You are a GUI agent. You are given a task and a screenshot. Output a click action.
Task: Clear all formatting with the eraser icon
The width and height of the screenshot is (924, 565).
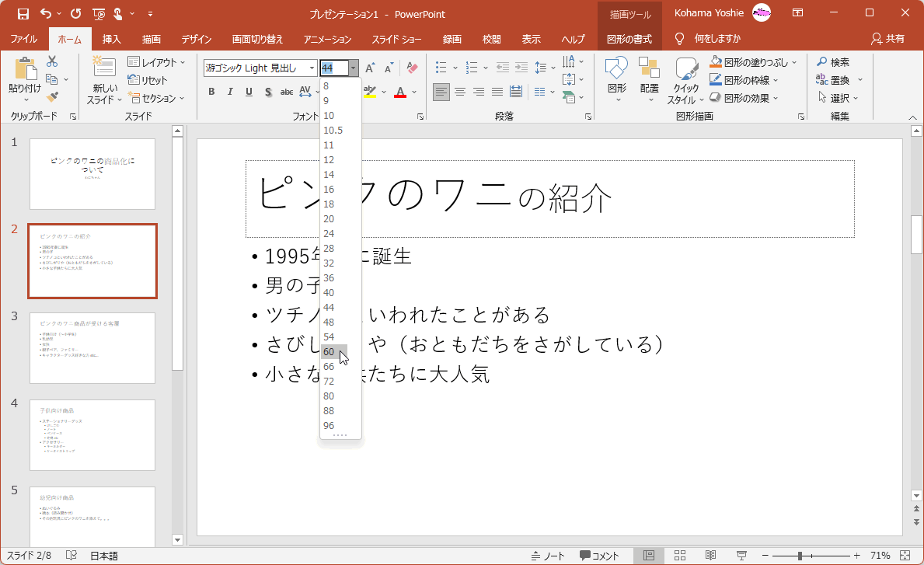tap(412, 68)
